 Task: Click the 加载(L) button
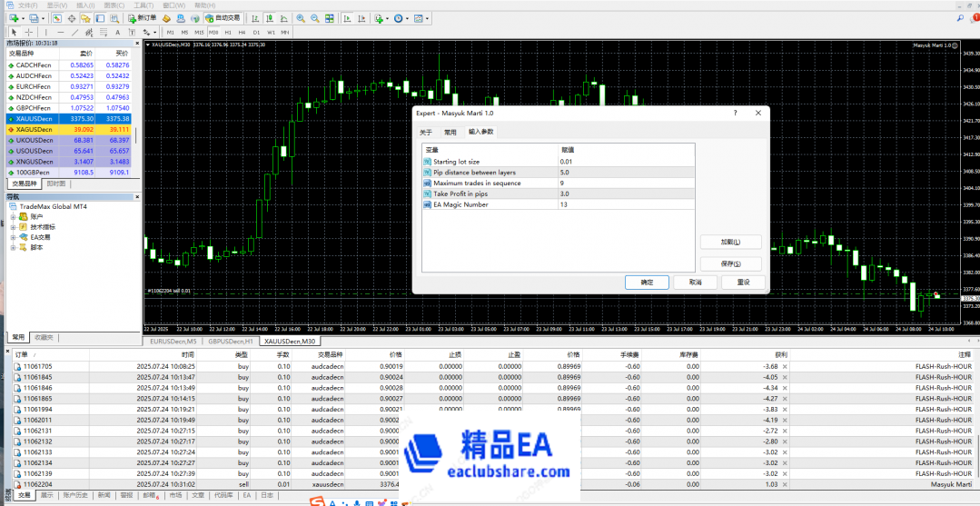[730, 242]
